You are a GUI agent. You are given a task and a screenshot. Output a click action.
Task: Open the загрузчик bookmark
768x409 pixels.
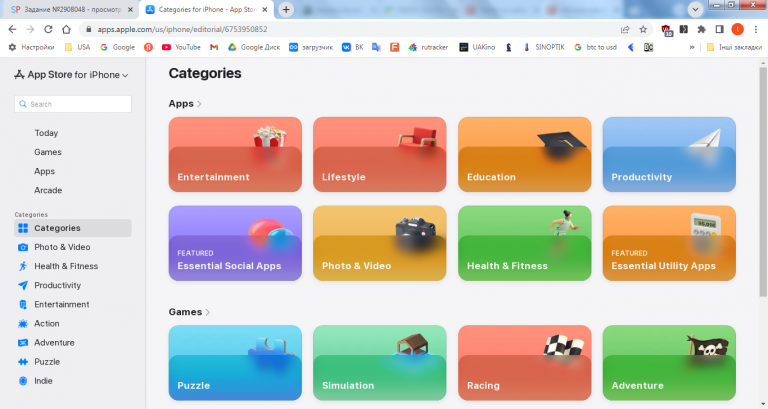[311, 47]
